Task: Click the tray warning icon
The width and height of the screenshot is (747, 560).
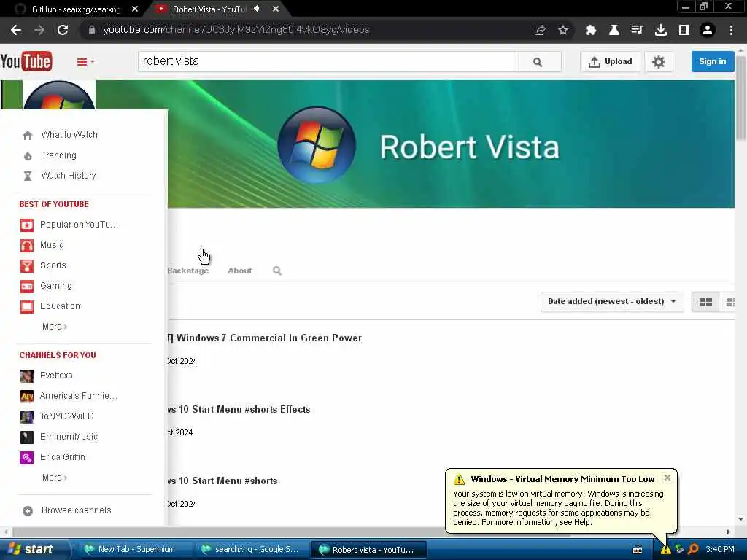Action: pyautogui.click(x=665, y=550)
